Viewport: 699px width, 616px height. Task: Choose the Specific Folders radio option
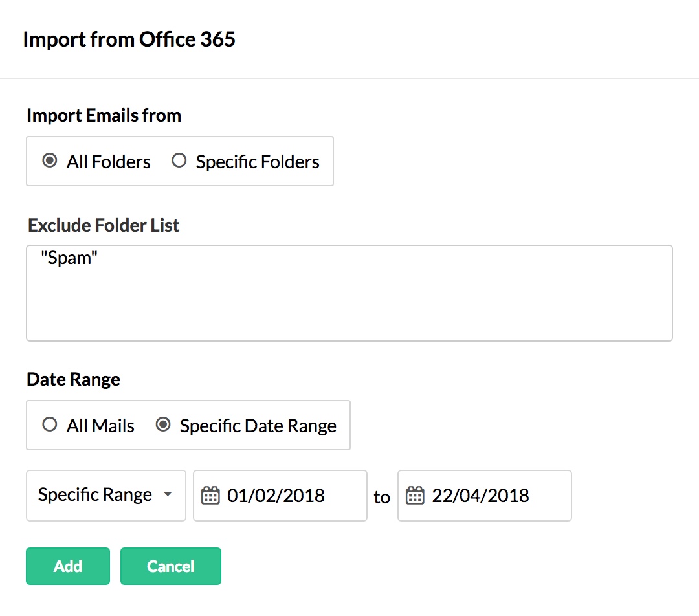(x=179, y=161)
